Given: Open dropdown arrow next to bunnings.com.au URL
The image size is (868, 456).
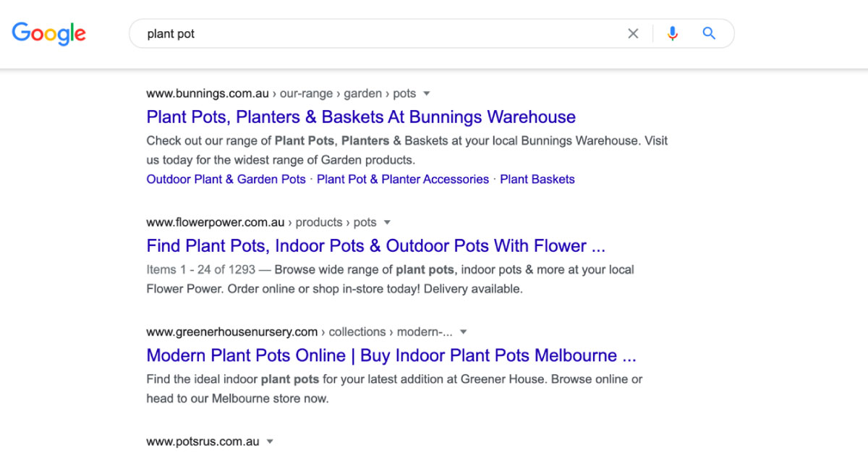Looking at the screenshot, I should [427, 93].
